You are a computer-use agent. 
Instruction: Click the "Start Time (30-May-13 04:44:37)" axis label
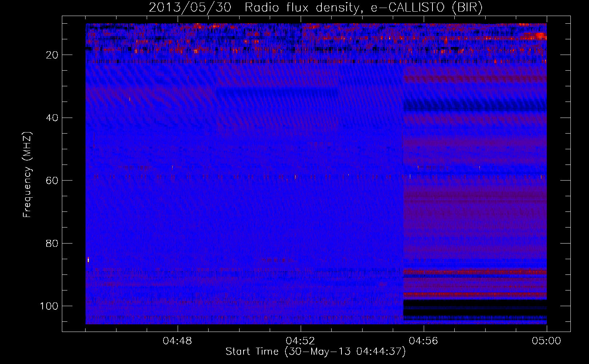[x=316, y=352]
